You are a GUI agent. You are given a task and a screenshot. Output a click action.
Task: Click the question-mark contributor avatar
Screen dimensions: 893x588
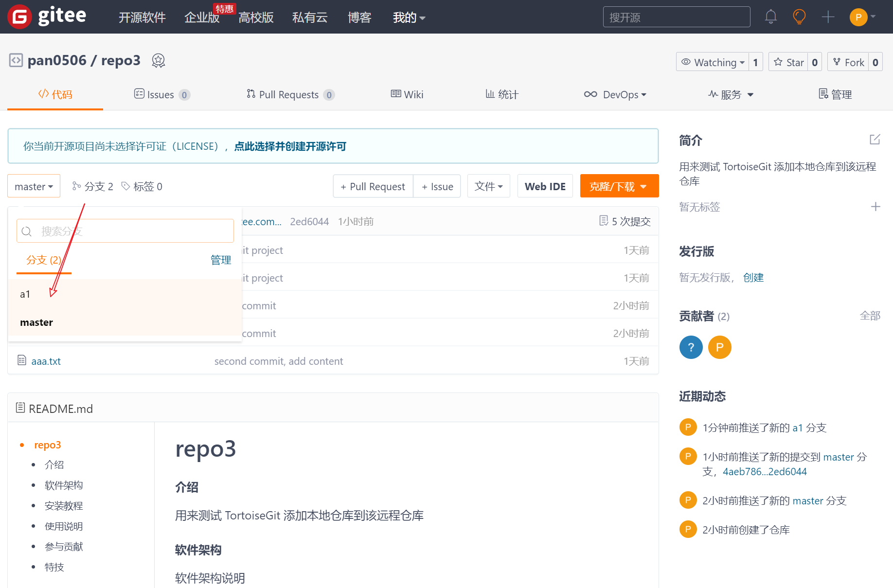691,347
